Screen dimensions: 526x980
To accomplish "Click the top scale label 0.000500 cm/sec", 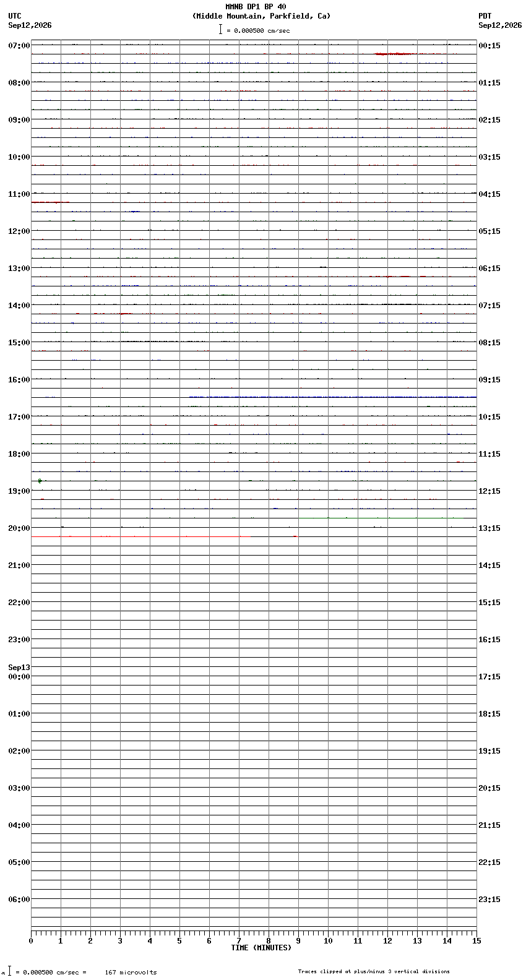I will 262,30.
